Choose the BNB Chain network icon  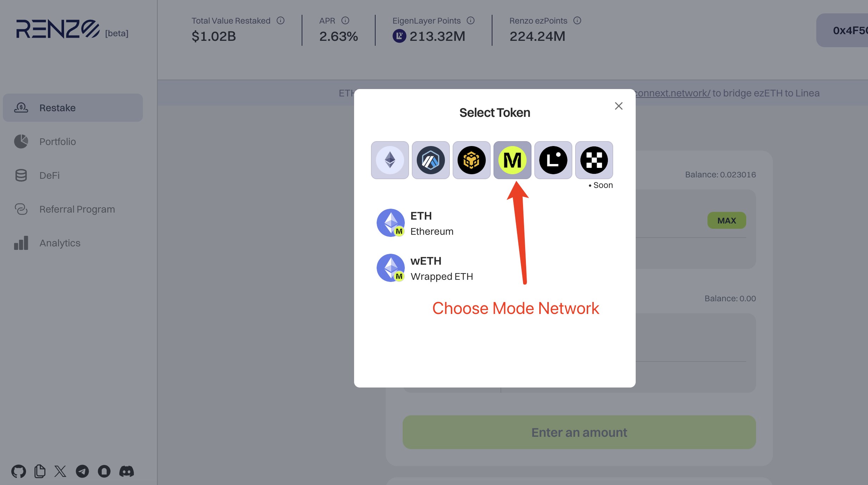point(471,160)
